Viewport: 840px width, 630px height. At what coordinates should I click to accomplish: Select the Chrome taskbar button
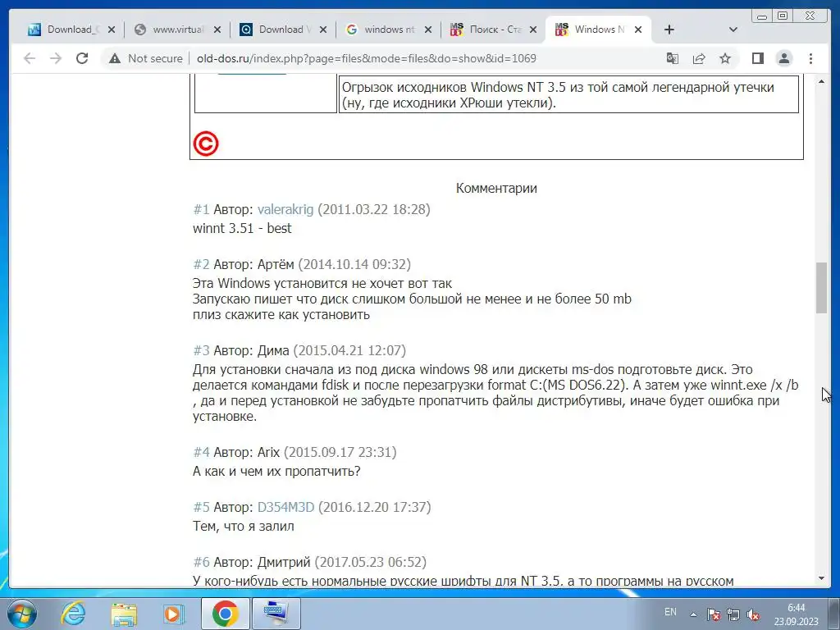[225, 614]
